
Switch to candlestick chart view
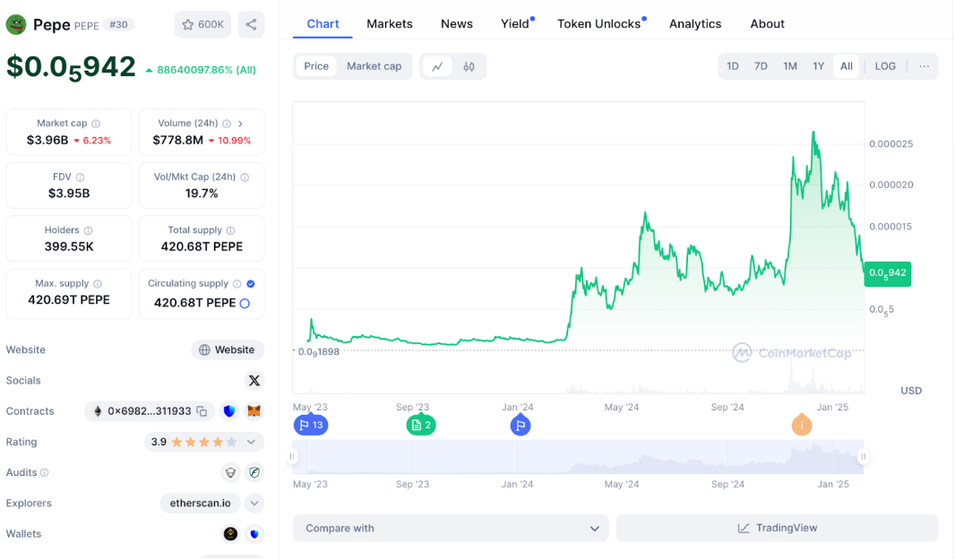(x=469, y=66)
